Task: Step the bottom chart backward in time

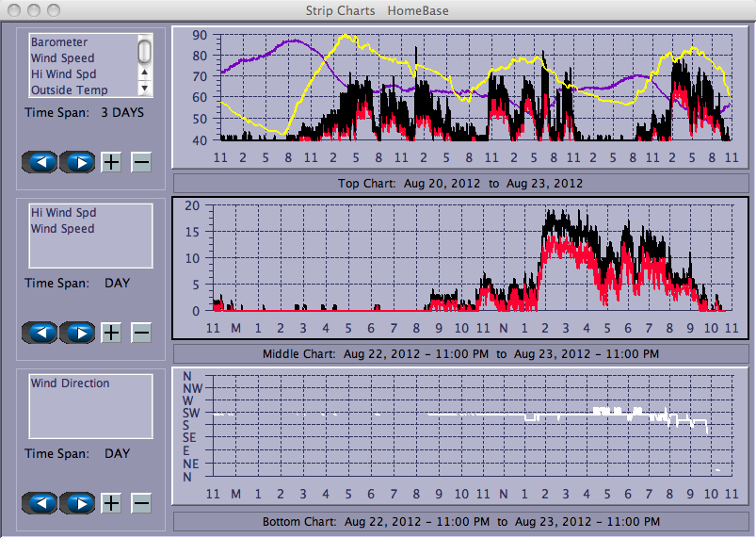Action: (40, 503)
